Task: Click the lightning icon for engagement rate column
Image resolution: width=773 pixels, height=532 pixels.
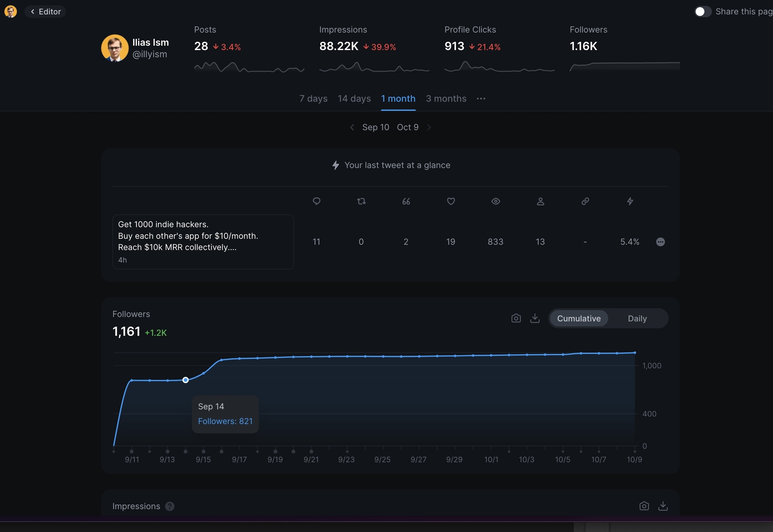Action: click(x=630, y=201)
